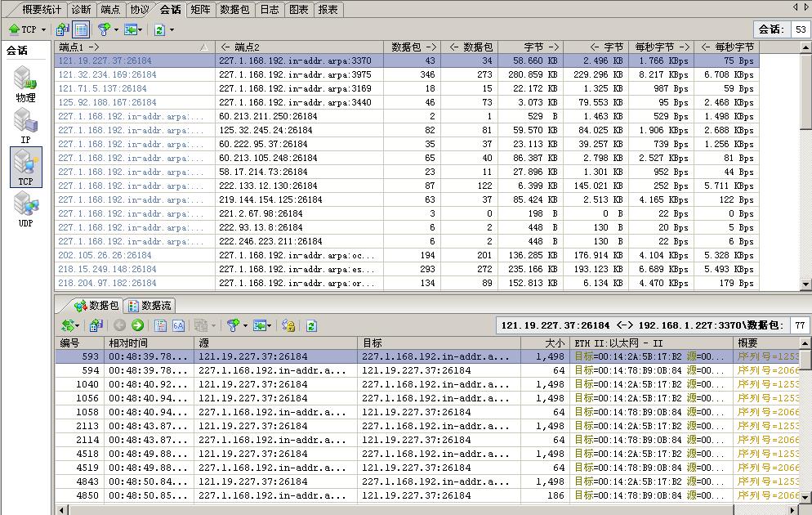Click the green next-packet arrow icon
This screenshot has width=812, height=515.
[137, 325]
